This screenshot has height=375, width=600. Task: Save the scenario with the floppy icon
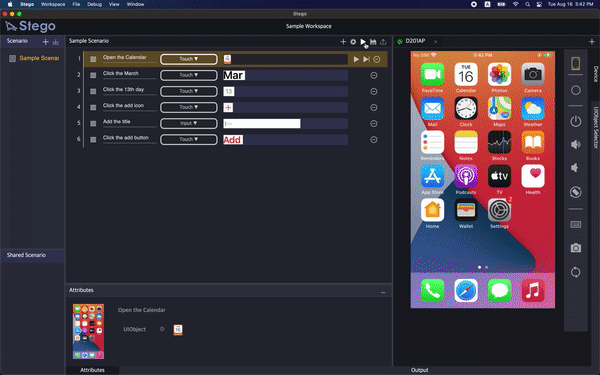[x=373, y=42]
